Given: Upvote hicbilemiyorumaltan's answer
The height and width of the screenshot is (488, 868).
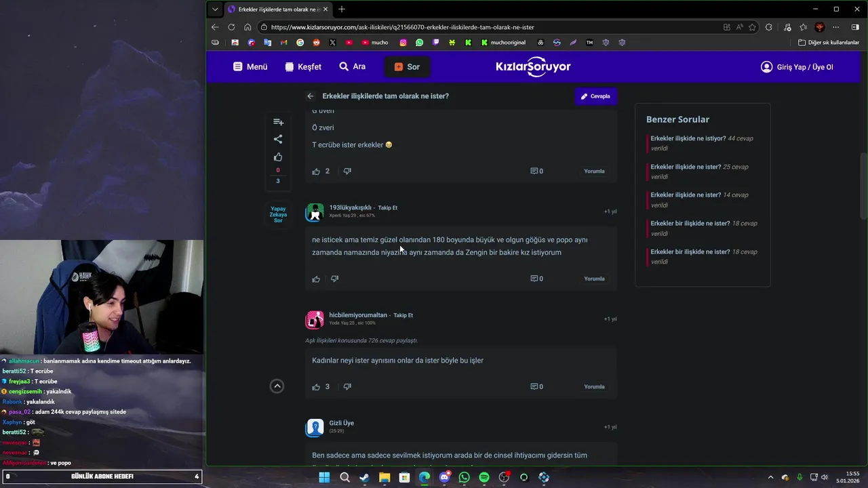Looking at the screenshot, I should click(x=316, y=387).
